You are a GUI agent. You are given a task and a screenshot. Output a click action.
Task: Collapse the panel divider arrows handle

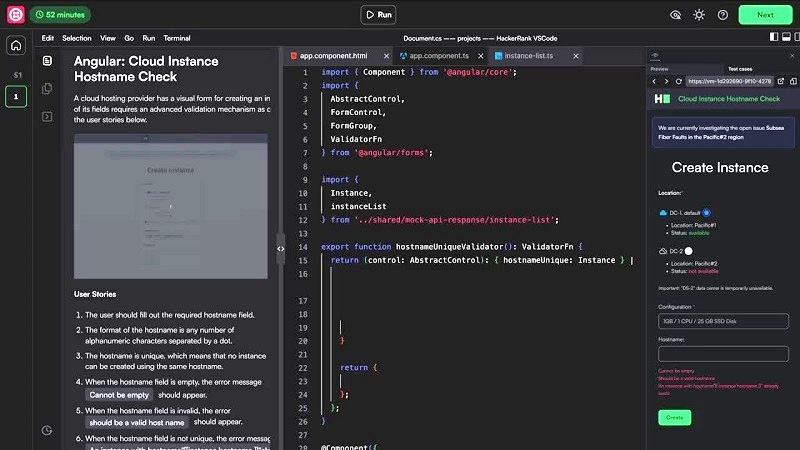[280, 248]
